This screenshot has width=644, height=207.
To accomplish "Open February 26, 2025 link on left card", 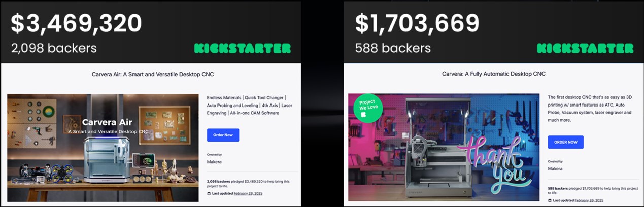I will coord(248,193).
